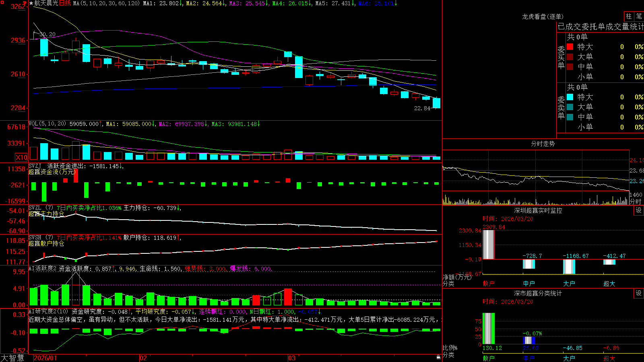Image resolution: width=644 pixels, height=362 pixels.
Task: Click the 深市超赢分类统计 panel title
Action: pyautogui.click(x=538, y=293)
